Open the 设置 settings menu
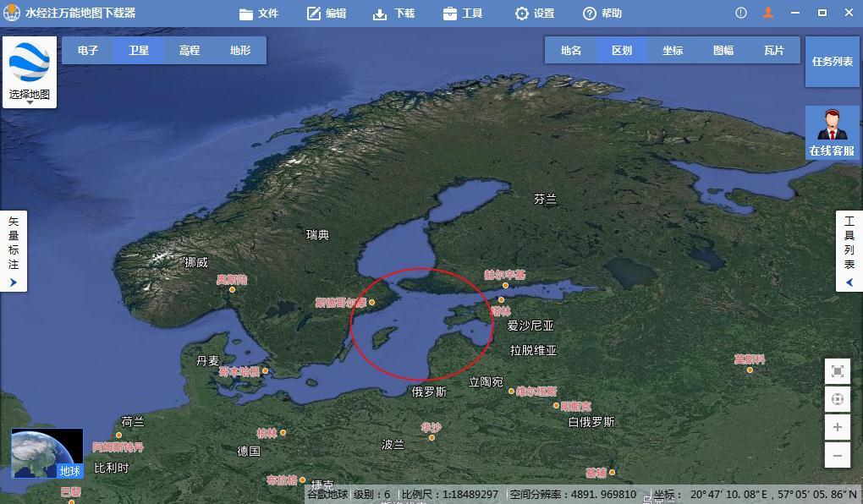The width and height of the screenshot is (863, 504). coord(535,14)
